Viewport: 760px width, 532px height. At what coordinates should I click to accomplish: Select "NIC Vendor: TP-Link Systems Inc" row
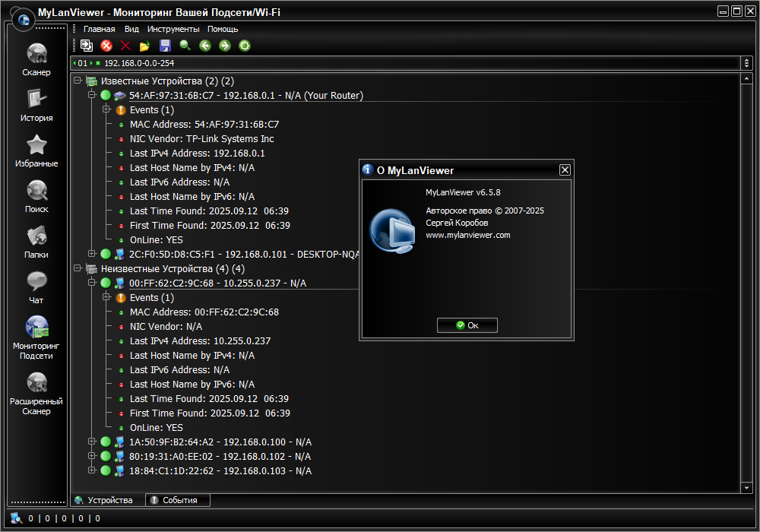(201, 138)
